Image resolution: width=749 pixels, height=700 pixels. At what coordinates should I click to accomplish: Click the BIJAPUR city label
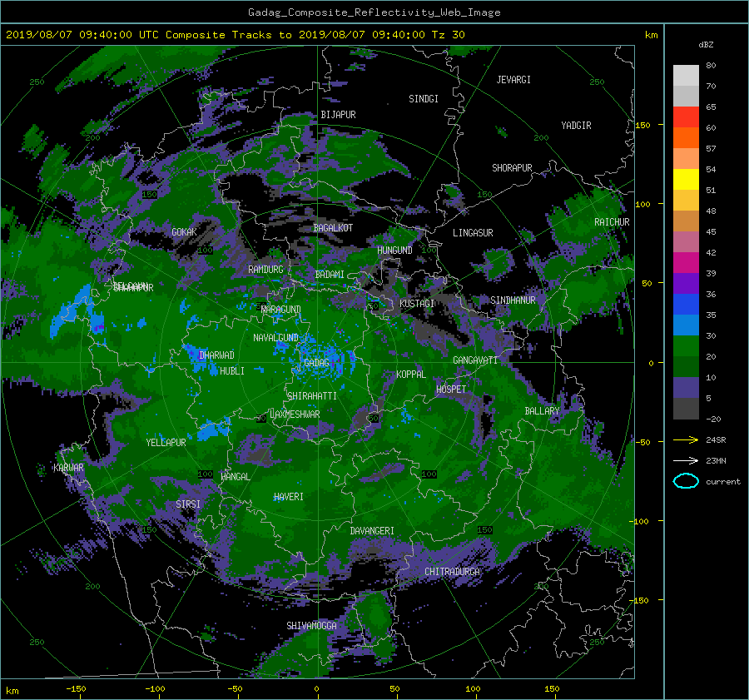point(338,115)
